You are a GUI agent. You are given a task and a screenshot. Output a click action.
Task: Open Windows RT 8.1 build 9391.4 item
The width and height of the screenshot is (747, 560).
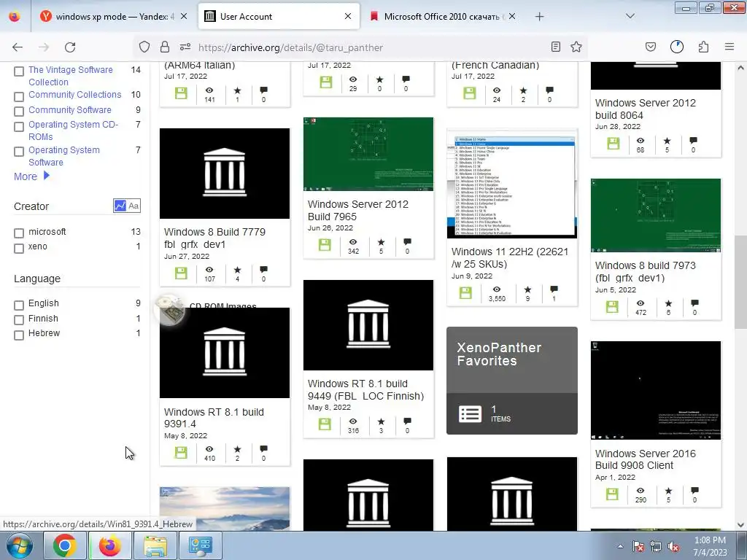point(214,418)
